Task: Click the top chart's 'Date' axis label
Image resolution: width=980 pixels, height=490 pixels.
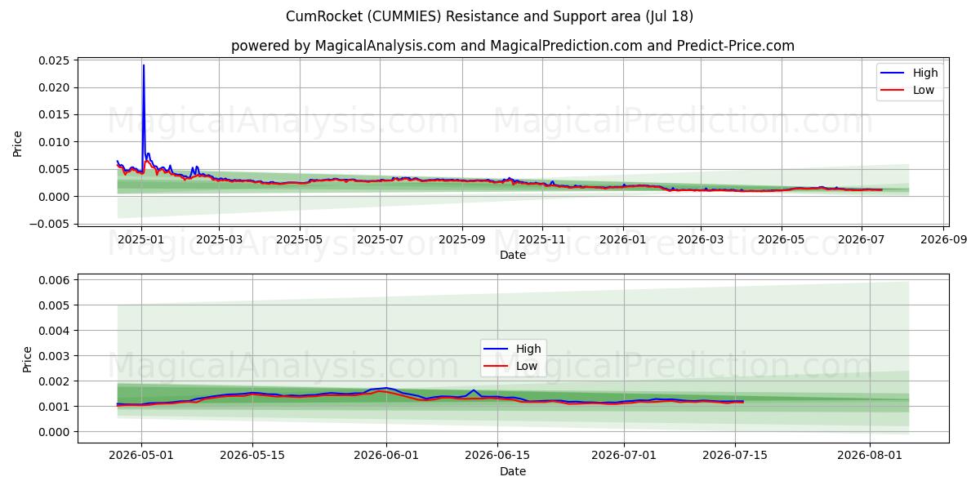Action: tap(513, 255)
